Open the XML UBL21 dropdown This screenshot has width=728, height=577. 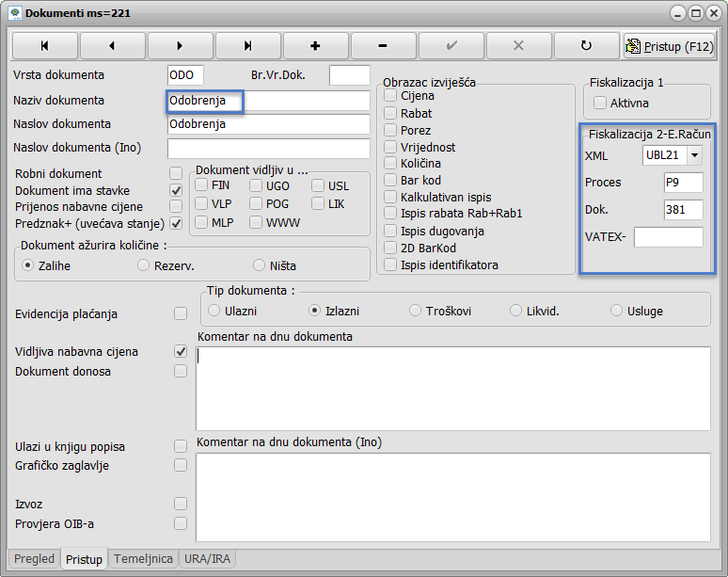pyautogui.click(x=694, y=155)
